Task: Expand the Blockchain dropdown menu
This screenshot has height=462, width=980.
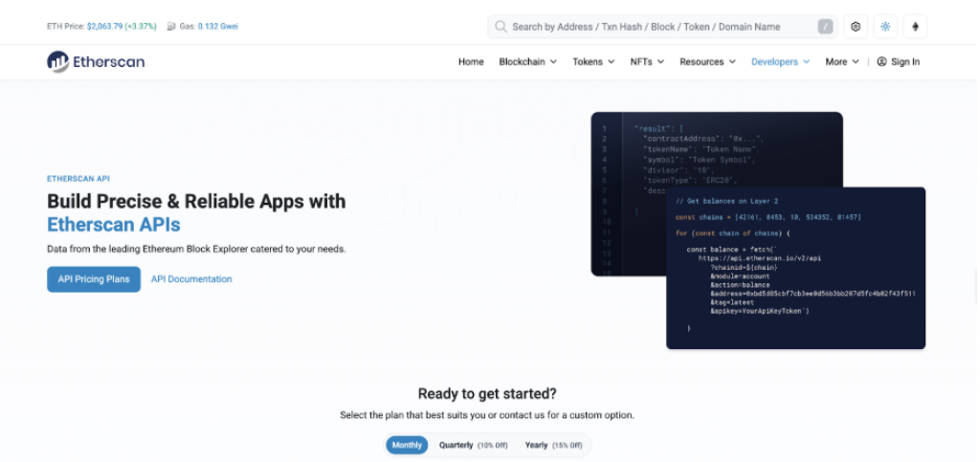Action: (527, 62)
